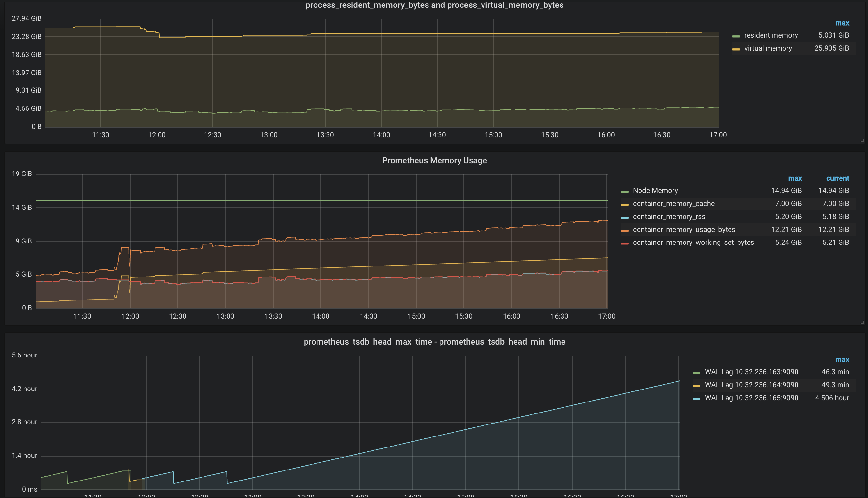Toggle the WAL Lag 10.32.236.164:9090 series label
868x498 pixels.
coord(751,385)
